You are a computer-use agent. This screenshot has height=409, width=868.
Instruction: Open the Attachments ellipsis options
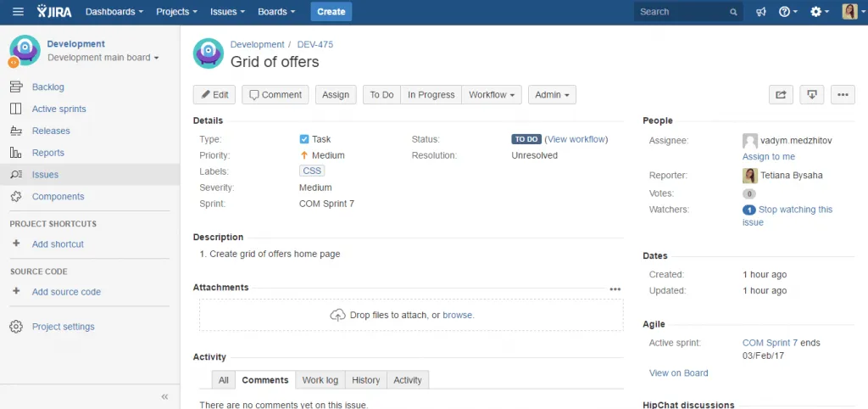pos(615,289)
